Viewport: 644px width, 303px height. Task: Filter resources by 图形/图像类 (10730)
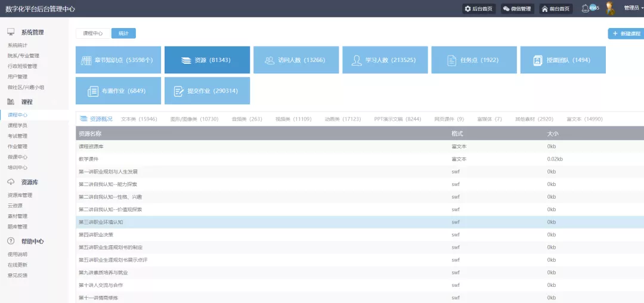(194, 119)
